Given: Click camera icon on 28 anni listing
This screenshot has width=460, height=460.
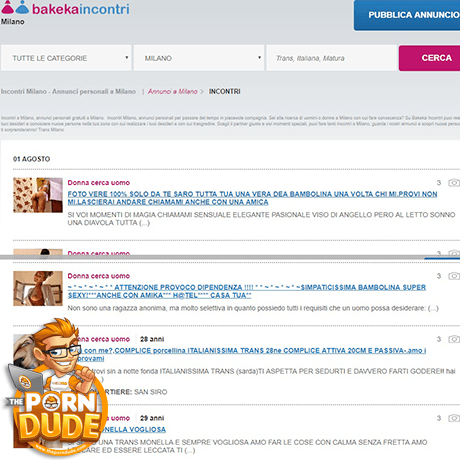Looking at the screenshot, I should (454, 339).
